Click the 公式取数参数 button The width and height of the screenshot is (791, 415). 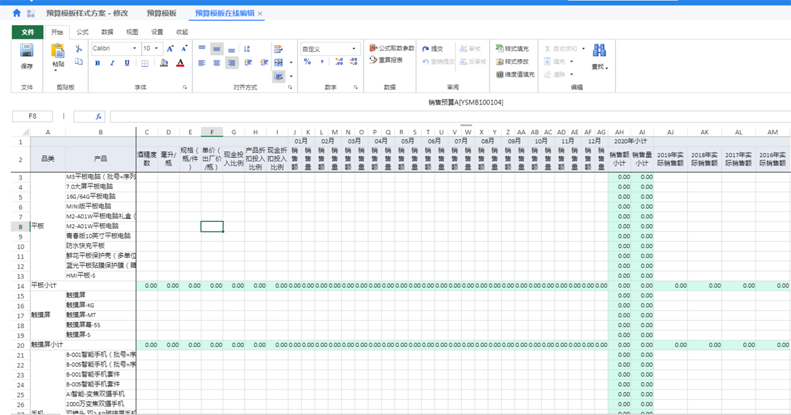click(x=391, y=48)
